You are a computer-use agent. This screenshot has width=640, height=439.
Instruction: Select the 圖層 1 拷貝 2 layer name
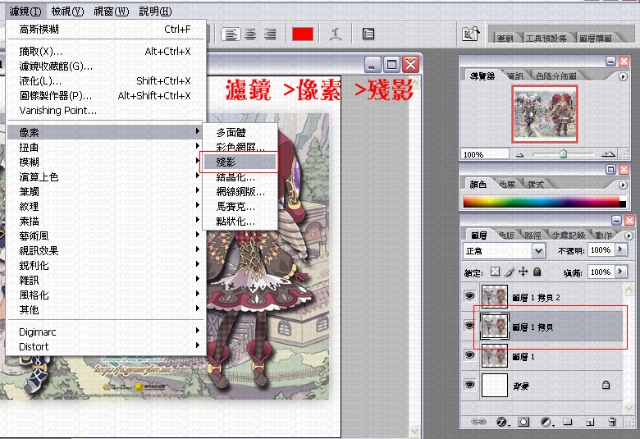[536, 297]
